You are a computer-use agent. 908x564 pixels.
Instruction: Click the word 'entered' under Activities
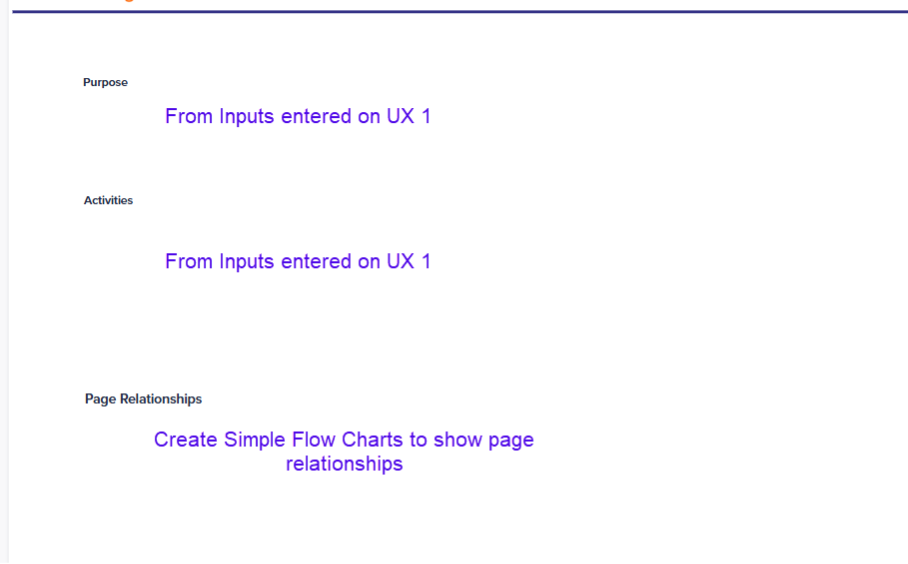click(316, 262)
